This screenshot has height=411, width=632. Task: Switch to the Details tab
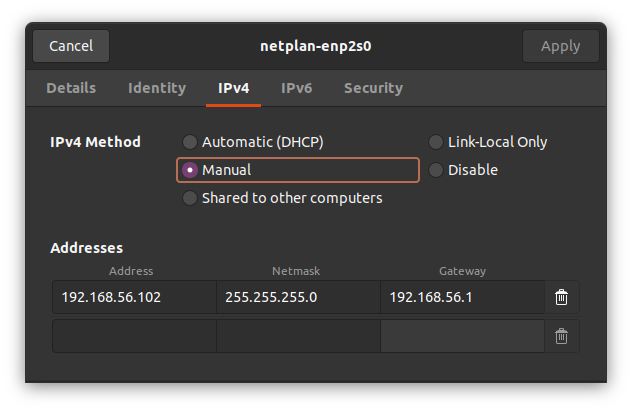click(71, 88)
